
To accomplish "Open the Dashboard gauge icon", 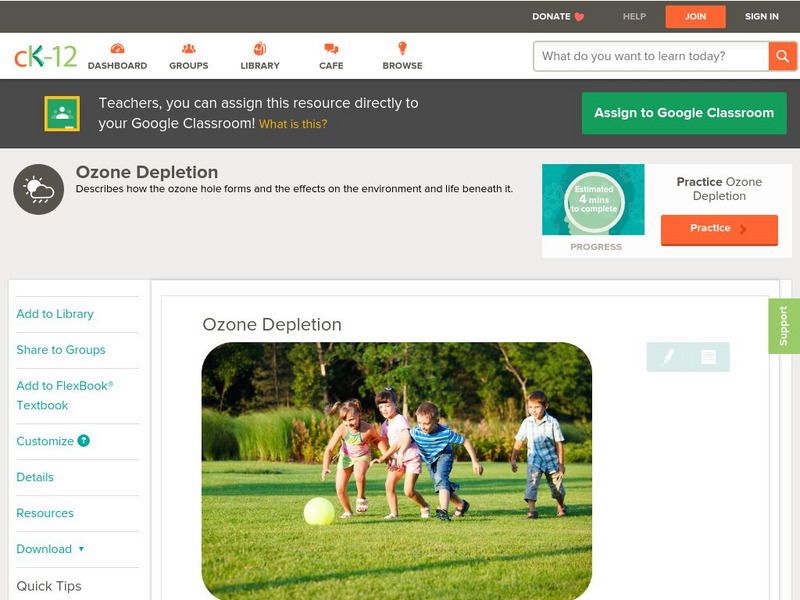I will pyautogui.click(x=117, y=48).
